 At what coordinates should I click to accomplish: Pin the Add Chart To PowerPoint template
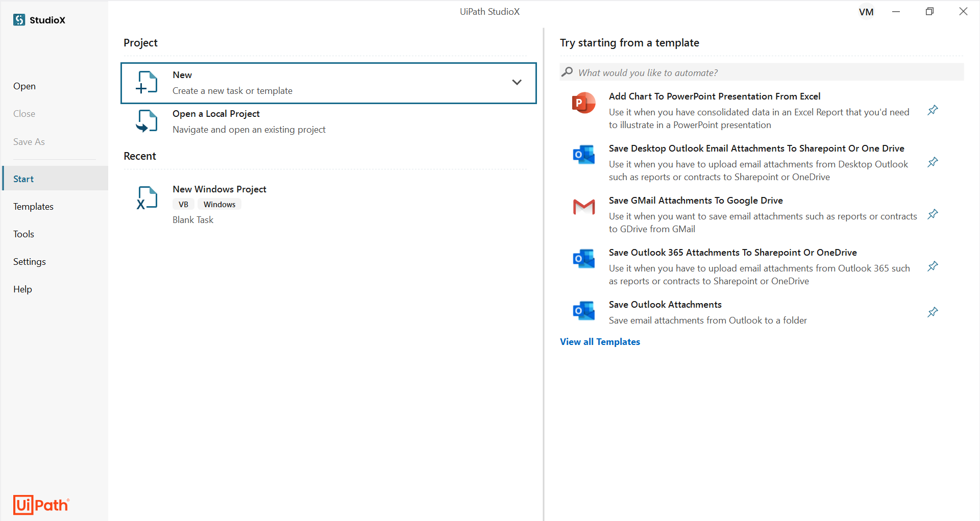pyautogui.click(x=933, y=110)
